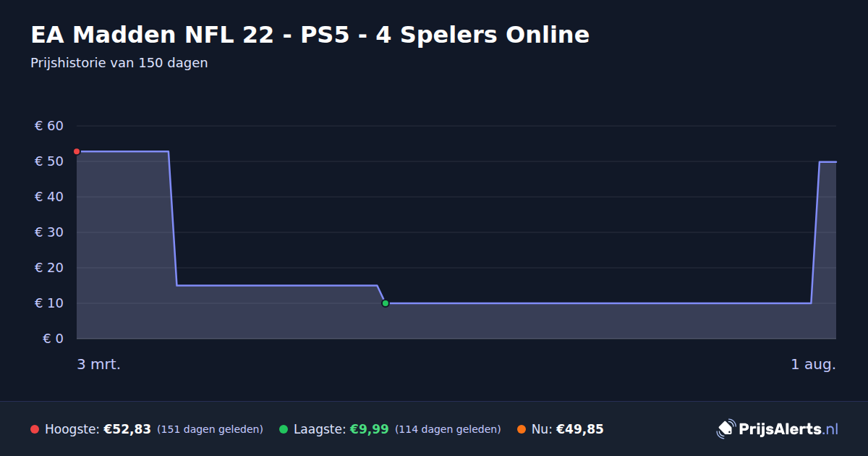Click the 1 aug. end date label
This screenshot has height=456, width=868.
click(x=813, y=365)
